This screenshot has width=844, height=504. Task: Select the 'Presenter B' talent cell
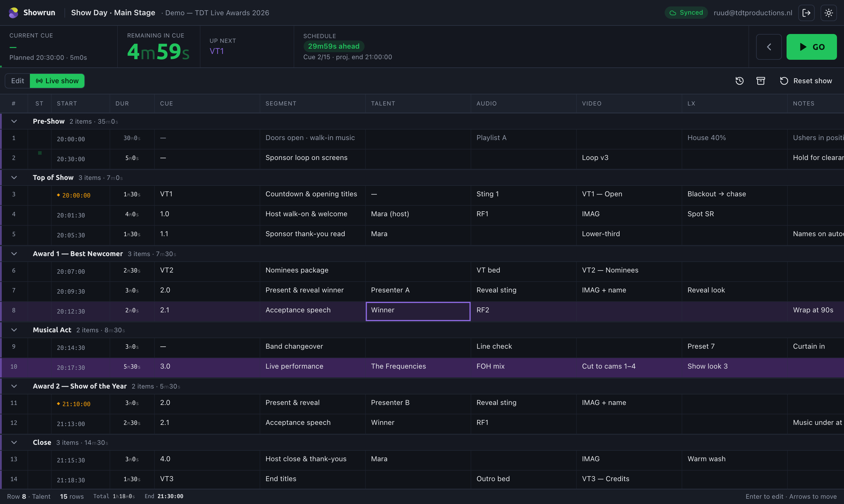[x=418, y=404]
